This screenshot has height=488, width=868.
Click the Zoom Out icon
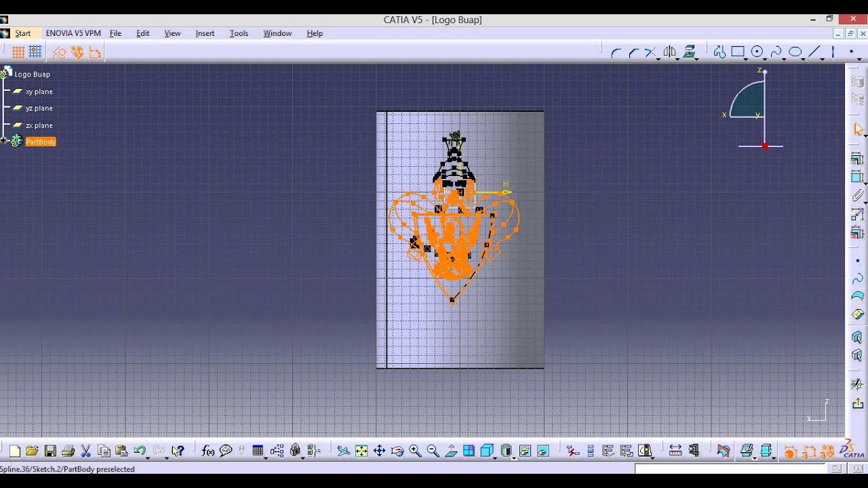[x=433, y=451]
